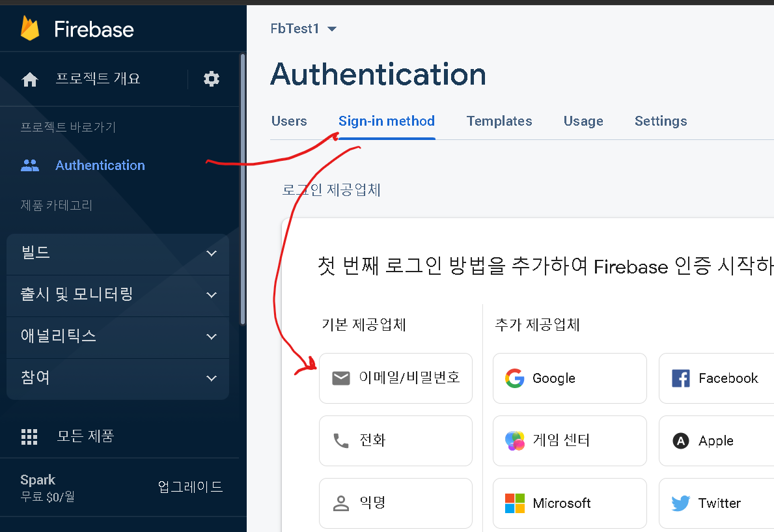Choose the 게임 센터 sign-in provider
The height and width of the screenshot is (532, 774).
point(570,441)
